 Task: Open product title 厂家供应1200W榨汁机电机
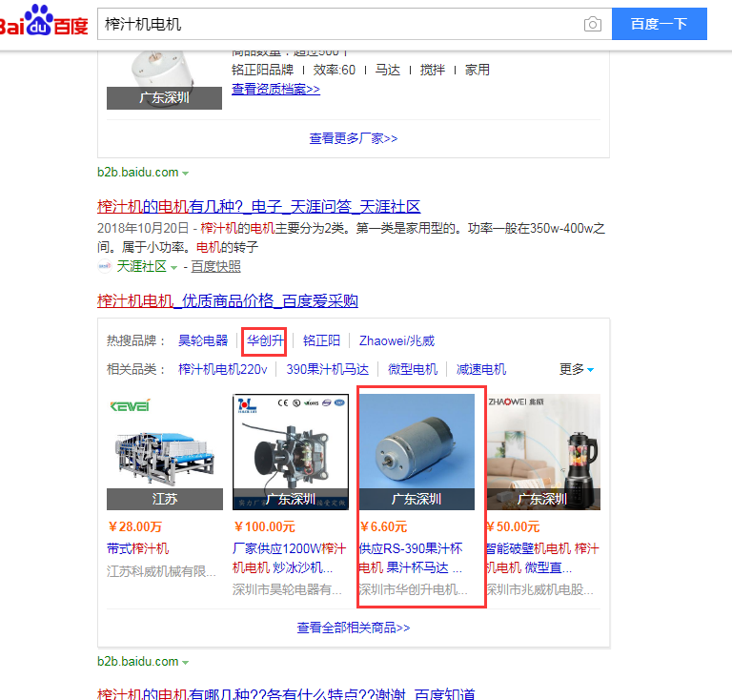(x=290, y=558)
